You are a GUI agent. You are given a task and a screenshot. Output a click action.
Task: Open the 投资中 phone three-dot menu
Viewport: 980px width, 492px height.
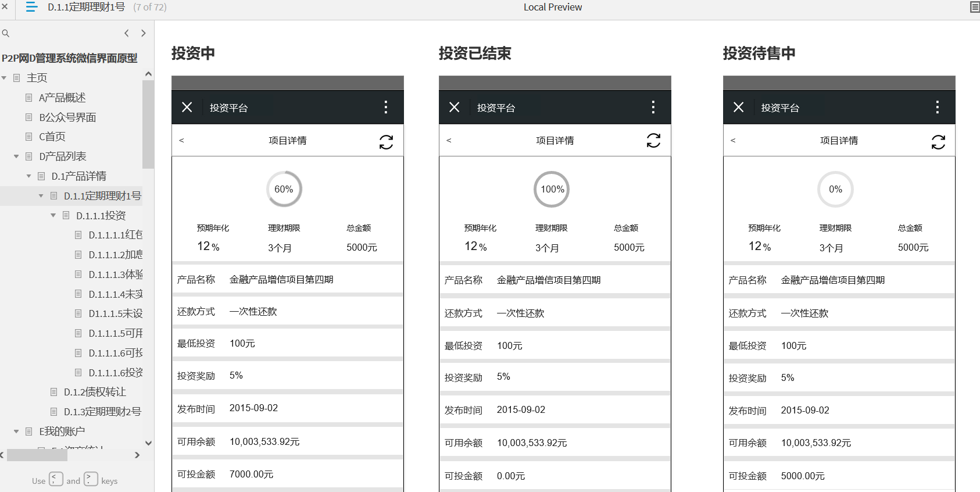(386, 107)
